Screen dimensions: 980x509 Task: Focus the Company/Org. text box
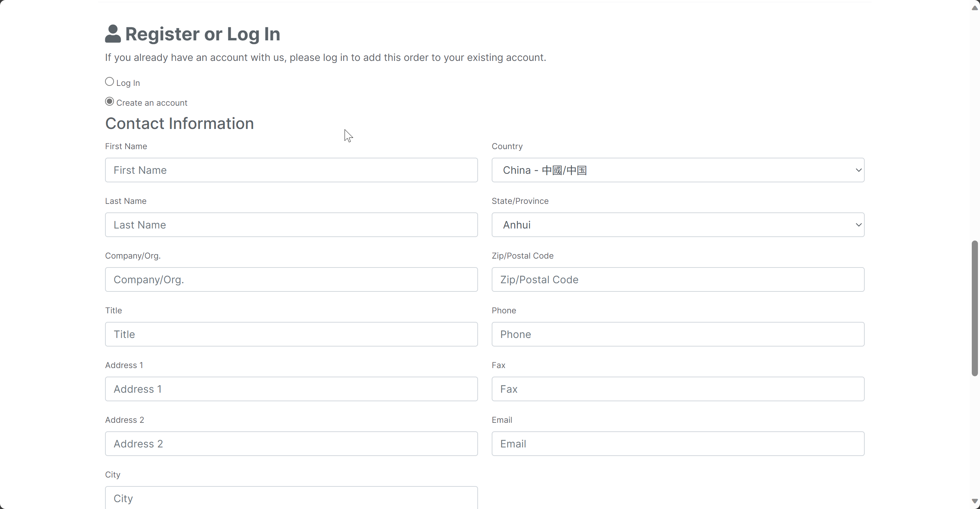point(292,279)
